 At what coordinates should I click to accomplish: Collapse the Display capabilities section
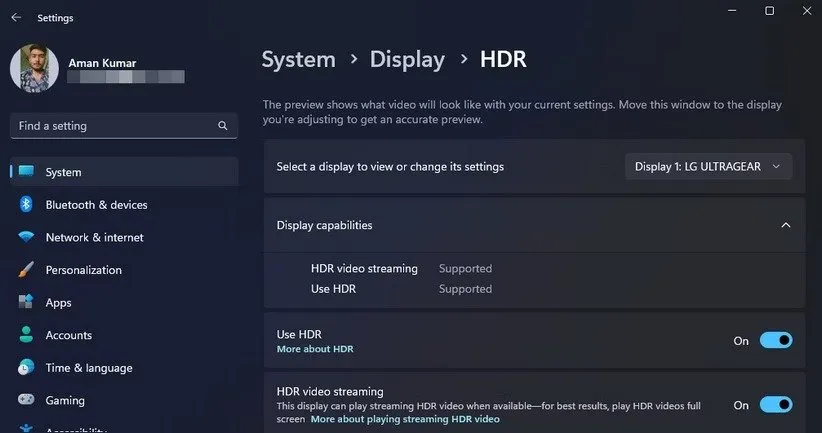(x=785, y=226)
